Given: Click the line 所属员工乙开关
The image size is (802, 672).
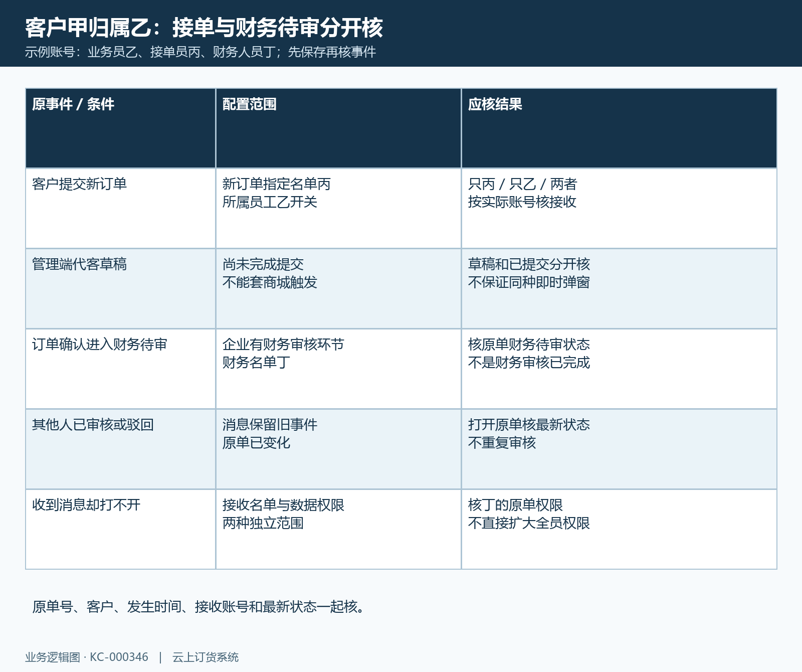Looking at the screenshot, I should [x=270, y=202].
